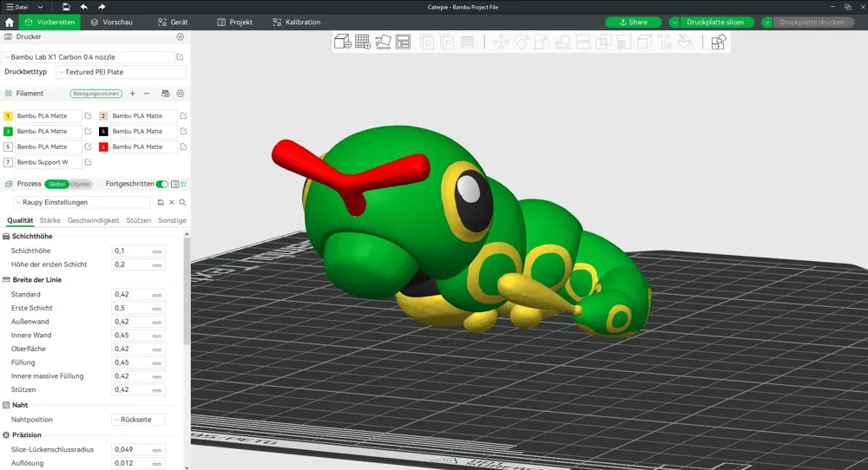Viewport: 868px width, 470px height.
Task: Select the Color painting bucket tool
Action: point(686,42)
